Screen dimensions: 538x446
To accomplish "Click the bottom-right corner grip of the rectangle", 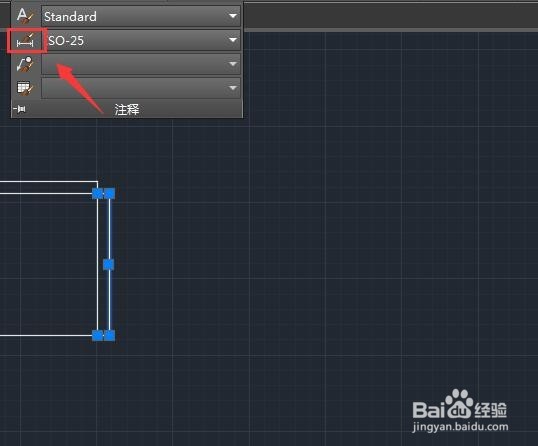I will pos(98,336).
